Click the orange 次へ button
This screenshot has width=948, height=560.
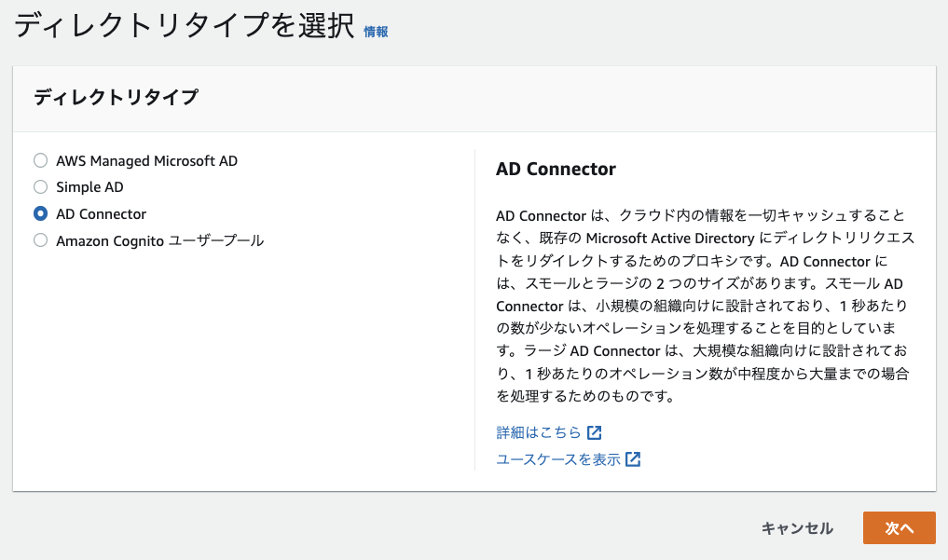pyautogui.click(x=899, y=528)
